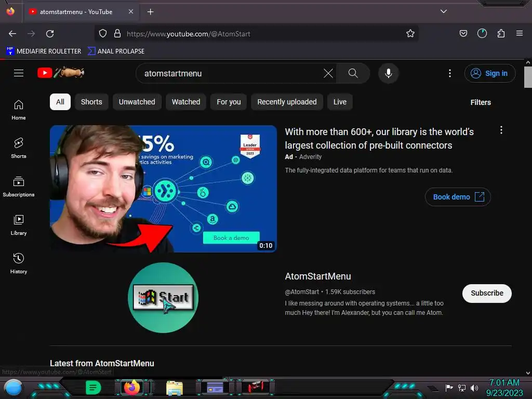Go back to the previous page
This screenshot has height=399, width=532.
pos(12,34)
